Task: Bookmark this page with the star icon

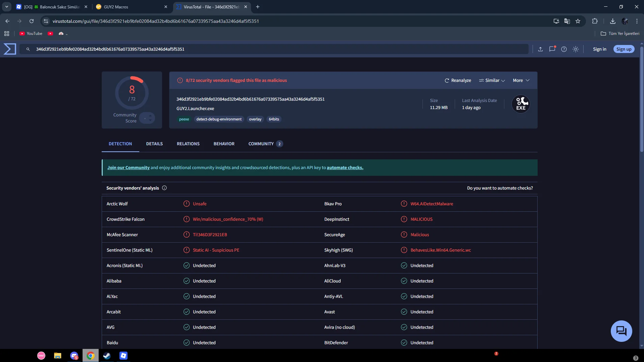Action: click(x=578, y=21)
